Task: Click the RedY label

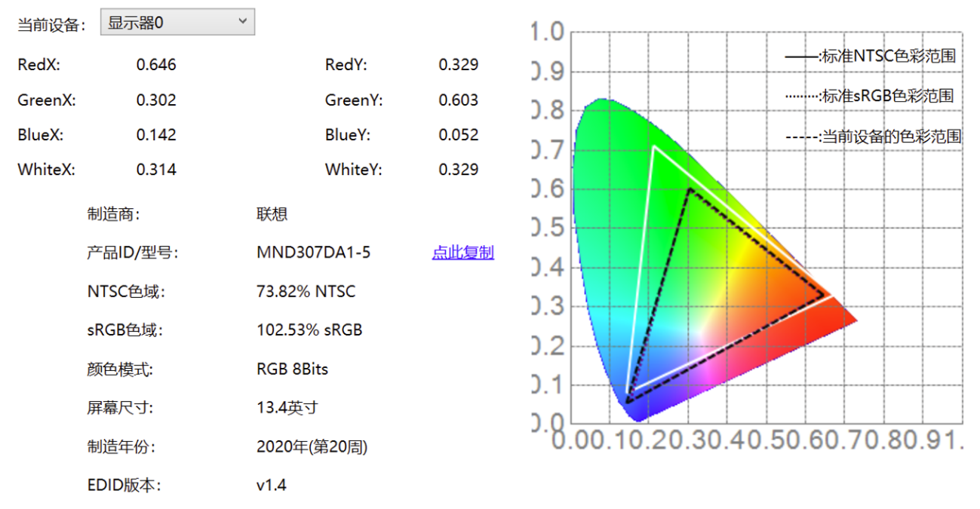Action: 346,65
